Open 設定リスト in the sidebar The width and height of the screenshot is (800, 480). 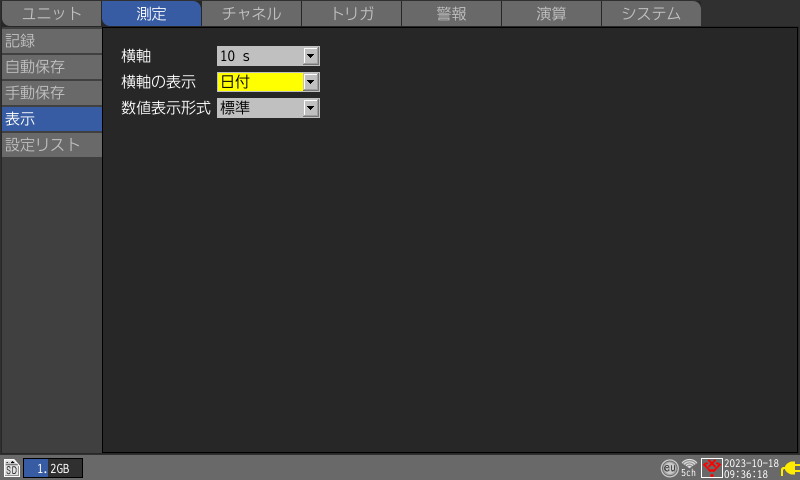pyautogui.click(x=52, y=145)
